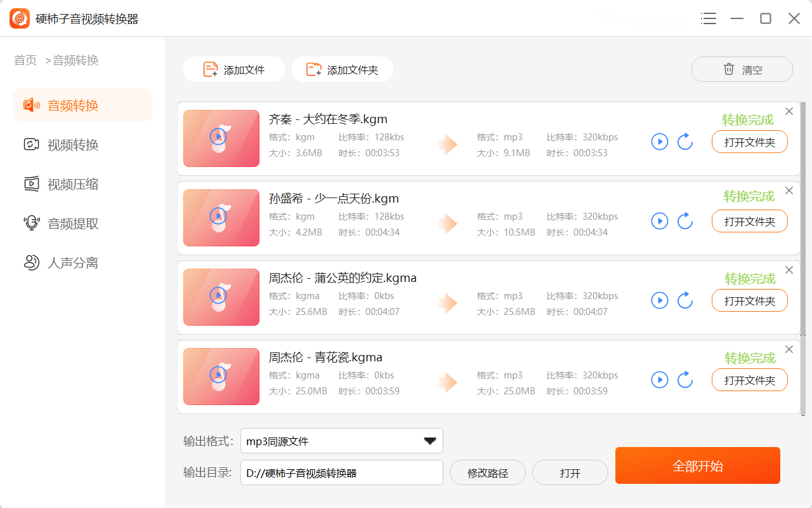Viewport: 812px width, 508px height.
Task: Expand the 输出格式 dropdown
Action: click(x=429, y=441)
